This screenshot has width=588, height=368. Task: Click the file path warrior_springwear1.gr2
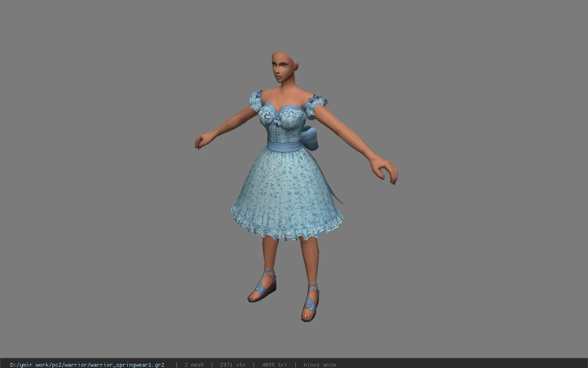[87, 365]
